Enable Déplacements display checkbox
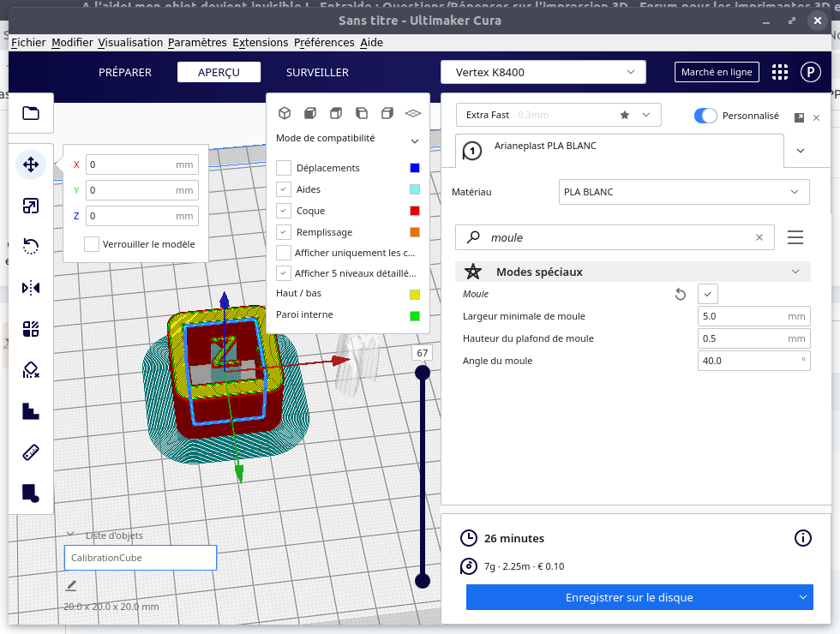Image resolution: width=840 pixels, height=634 pixels. click(x=284, y=168)
